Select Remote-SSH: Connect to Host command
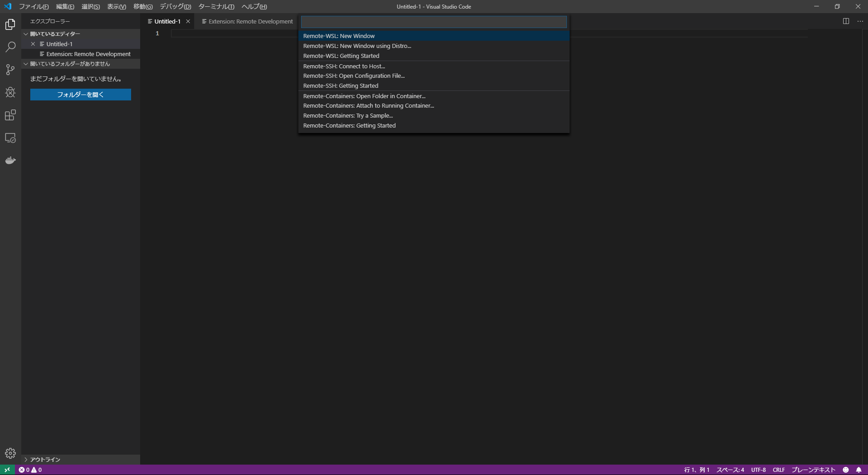 pyautogui.click(x=344, y=66)
